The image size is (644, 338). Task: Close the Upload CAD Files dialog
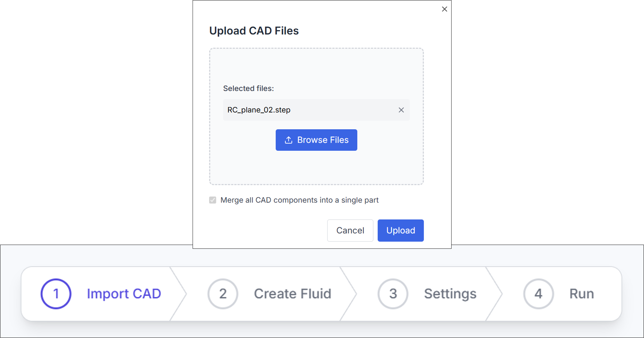point(444,9)
